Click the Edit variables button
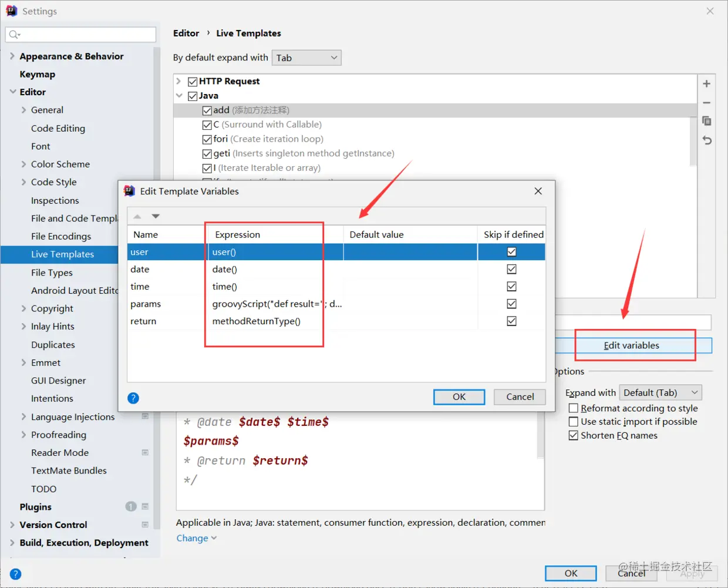This screenshot has width=728, height=588. (x=632, y=345)
